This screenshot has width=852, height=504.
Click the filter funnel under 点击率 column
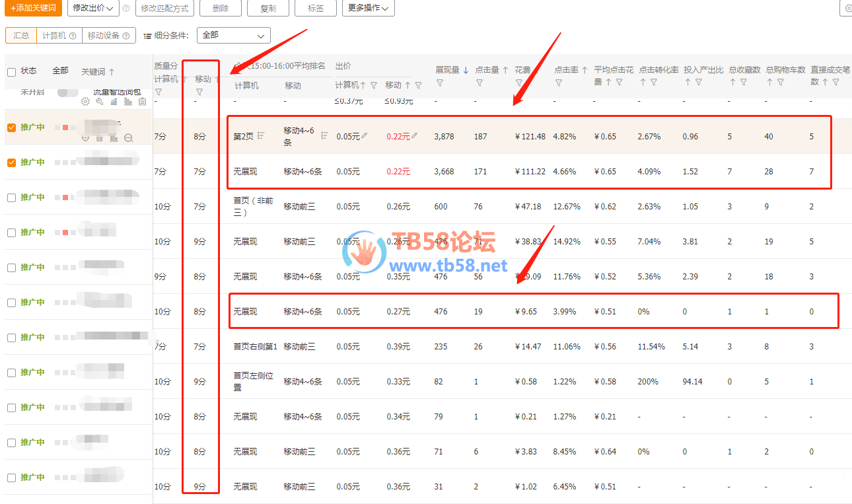tap(559, 83)
